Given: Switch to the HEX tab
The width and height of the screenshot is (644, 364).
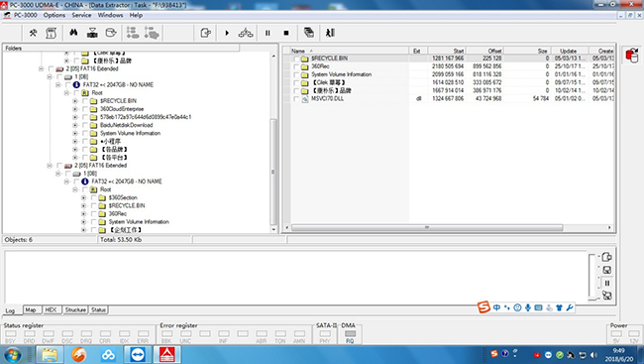Looking at the screenshot, I should [x=51, y=309].
